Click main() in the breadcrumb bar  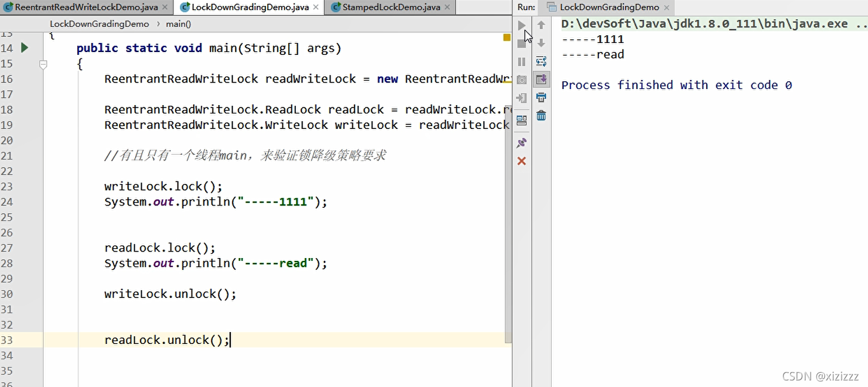click(178, 24)
